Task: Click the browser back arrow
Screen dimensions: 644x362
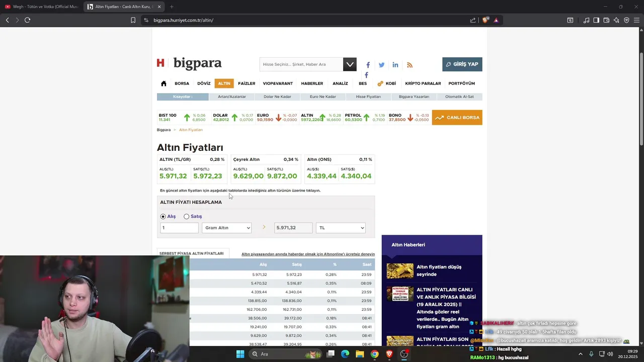Action: click(x=8, y=20)
